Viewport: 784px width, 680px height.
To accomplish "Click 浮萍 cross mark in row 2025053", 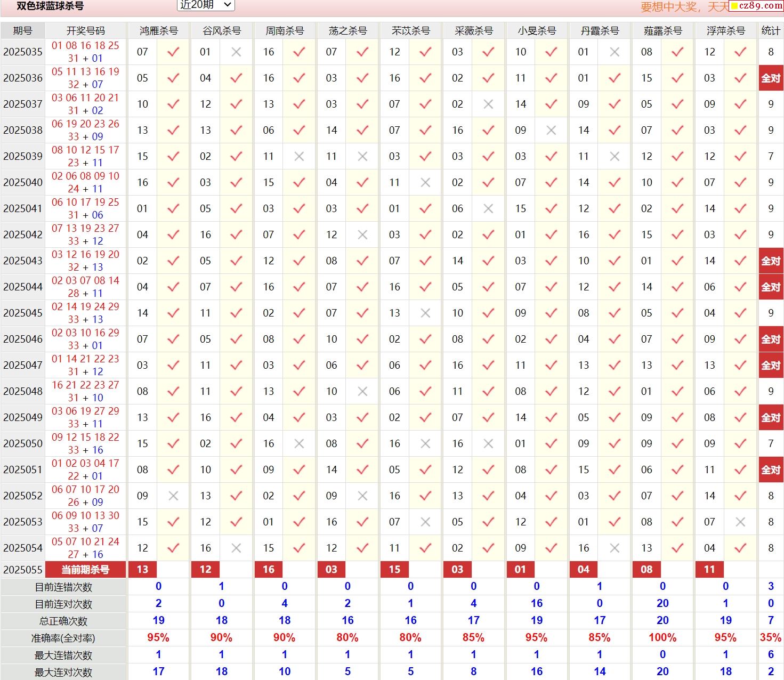I will [x=740, y=522].
